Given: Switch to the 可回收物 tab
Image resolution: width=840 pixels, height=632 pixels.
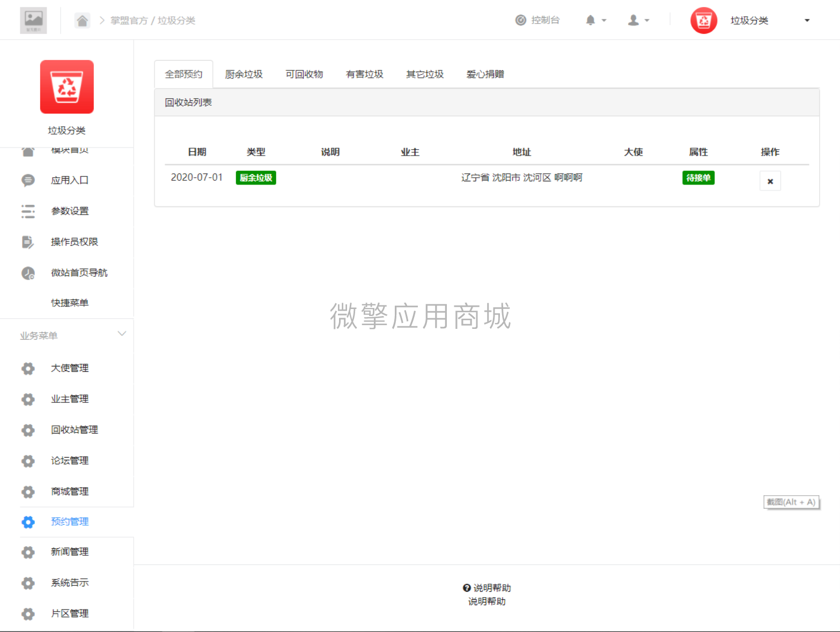Looking at the screenshot, I should pos(304,74).
